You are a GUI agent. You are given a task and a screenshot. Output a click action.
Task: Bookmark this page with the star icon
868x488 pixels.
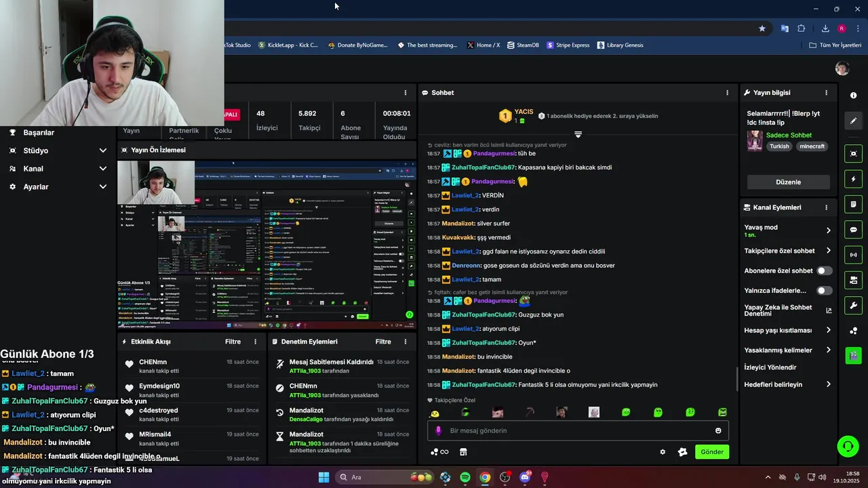click(762, 28)
